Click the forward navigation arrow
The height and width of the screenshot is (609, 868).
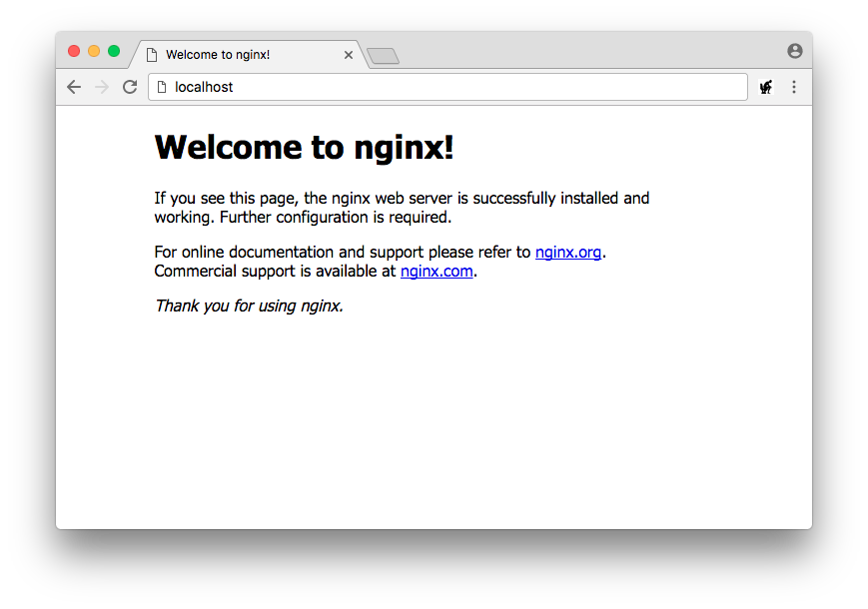click(102, 87)
